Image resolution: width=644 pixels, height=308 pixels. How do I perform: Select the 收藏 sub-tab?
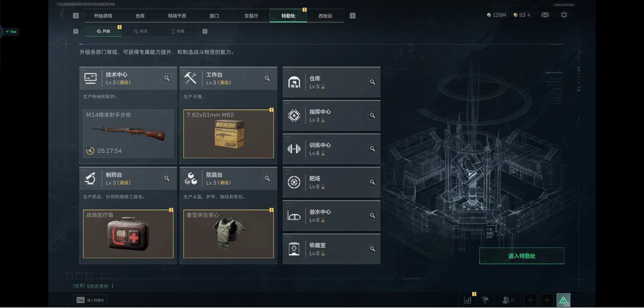point(177,31)
